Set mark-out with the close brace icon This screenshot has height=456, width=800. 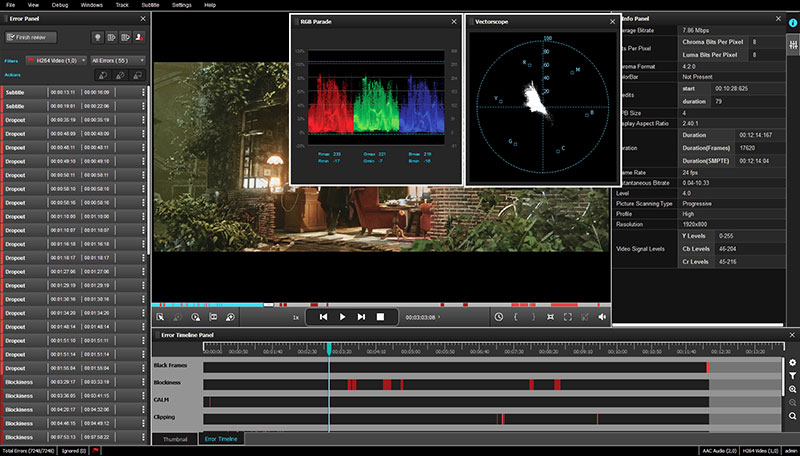coord(533,317)
